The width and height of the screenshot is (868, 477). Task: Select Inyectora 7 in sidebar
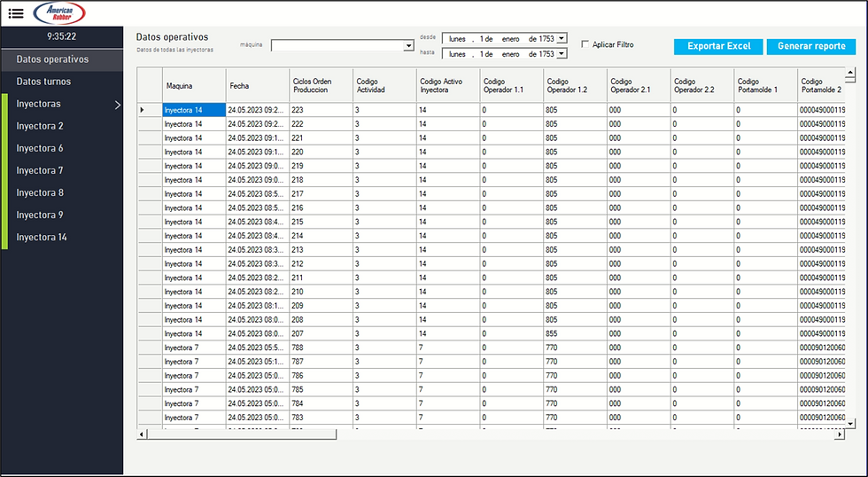tap(62, 170)
